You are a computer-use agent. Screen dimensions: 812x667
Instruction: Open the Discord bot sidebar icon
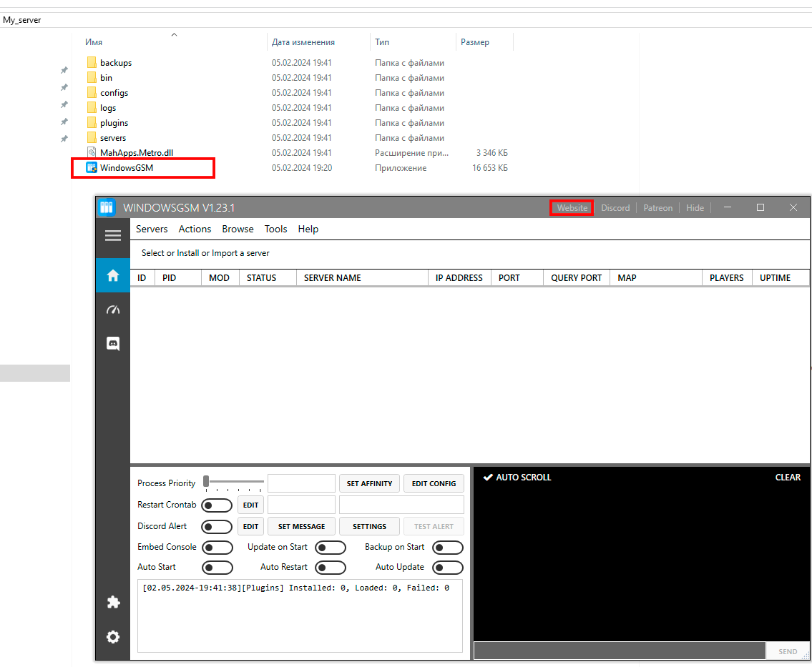click(x=113, y=344)
